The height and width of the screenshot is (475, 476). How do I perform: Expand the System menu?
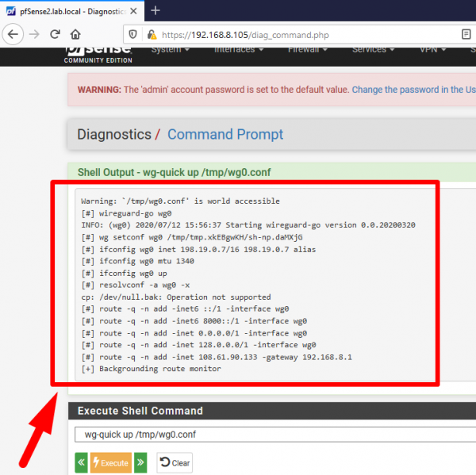point(170,50)
